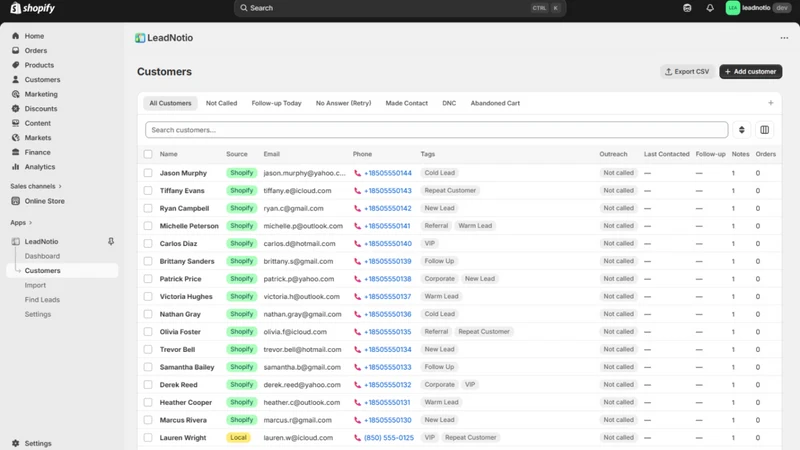Open the Products tag icon
The width and height of the screenshot is (800, 450).
[15, 65]
